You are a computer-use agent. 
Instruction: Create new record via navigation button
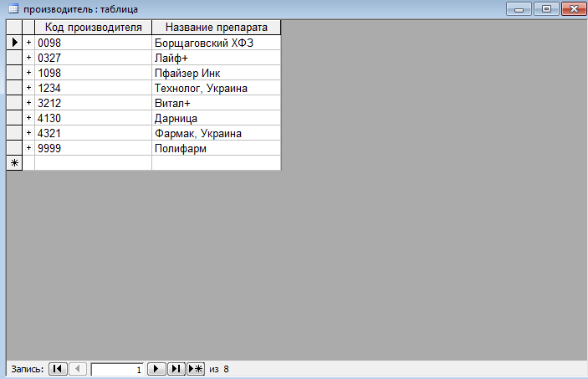196,369
